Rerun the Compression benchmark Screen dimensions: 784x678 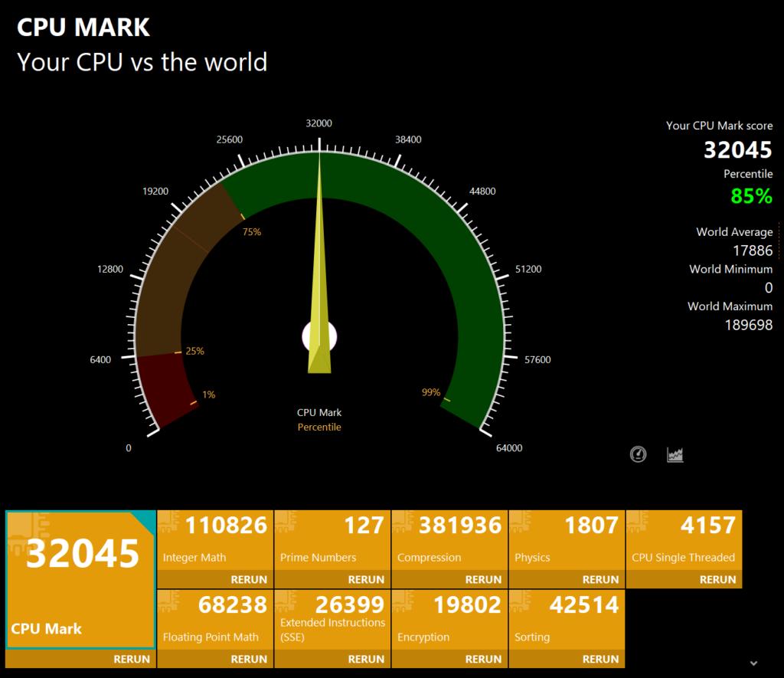pyautogui.click(x=484, y=579)
